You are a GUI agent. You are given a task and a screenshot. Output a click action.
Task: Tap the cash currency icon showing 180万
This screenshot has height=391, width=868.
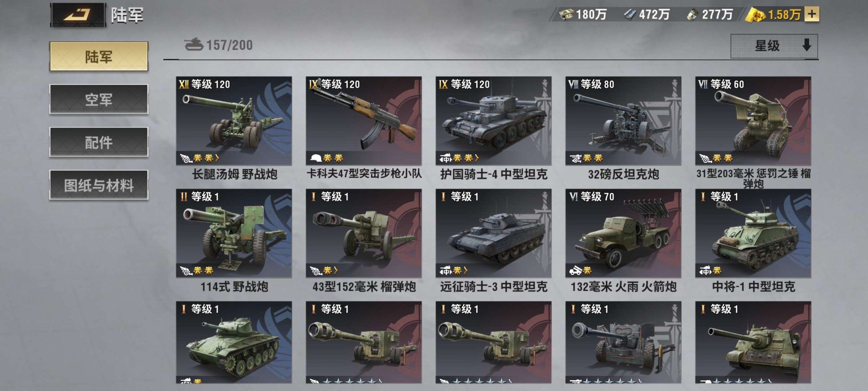[x=567, y=14]
